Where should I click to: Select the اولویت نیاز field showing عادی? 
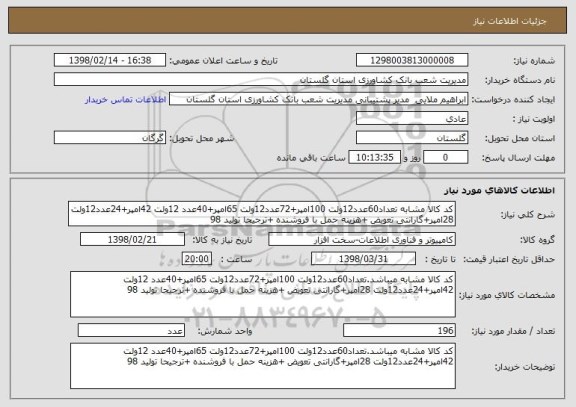click(412, 119)
